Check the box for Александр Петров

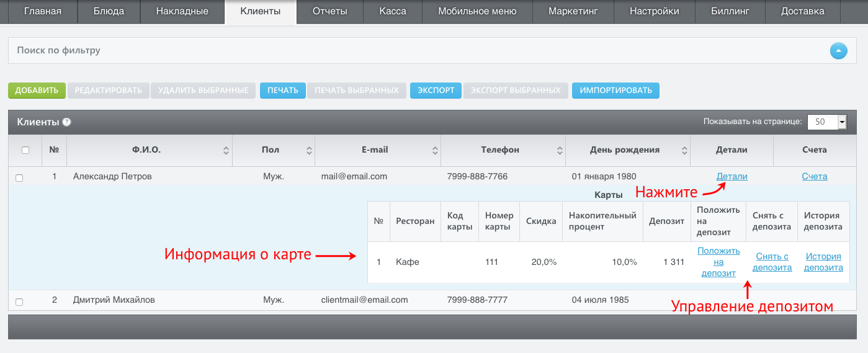pos(19,177)
